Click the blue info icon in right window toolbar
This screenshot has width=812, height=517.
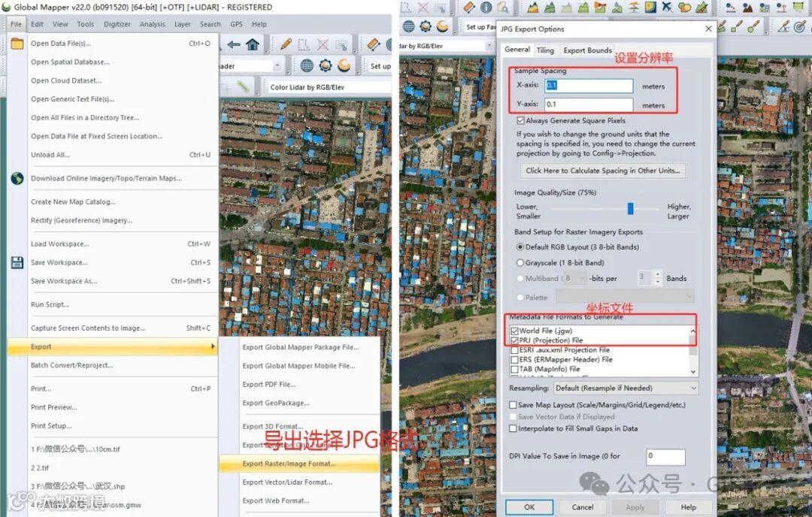(x=486, y=8)
